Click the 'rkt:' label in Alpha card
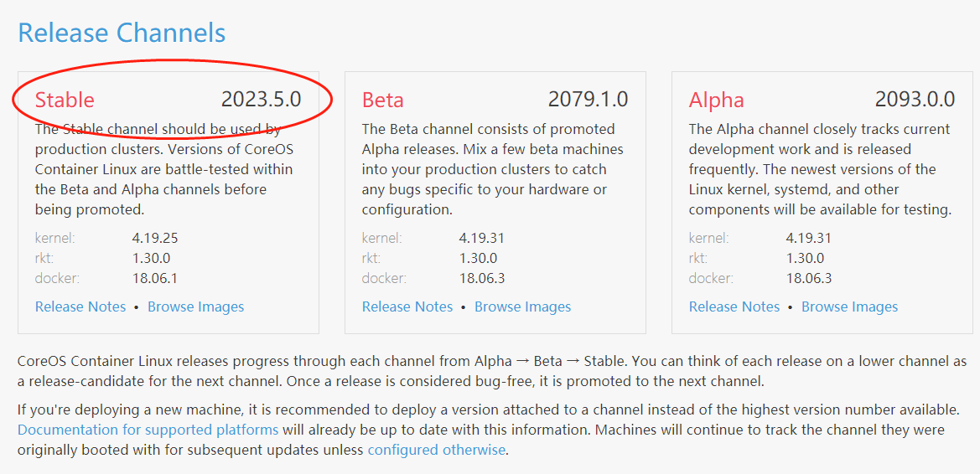980x474 pixels. click(698, 258)
